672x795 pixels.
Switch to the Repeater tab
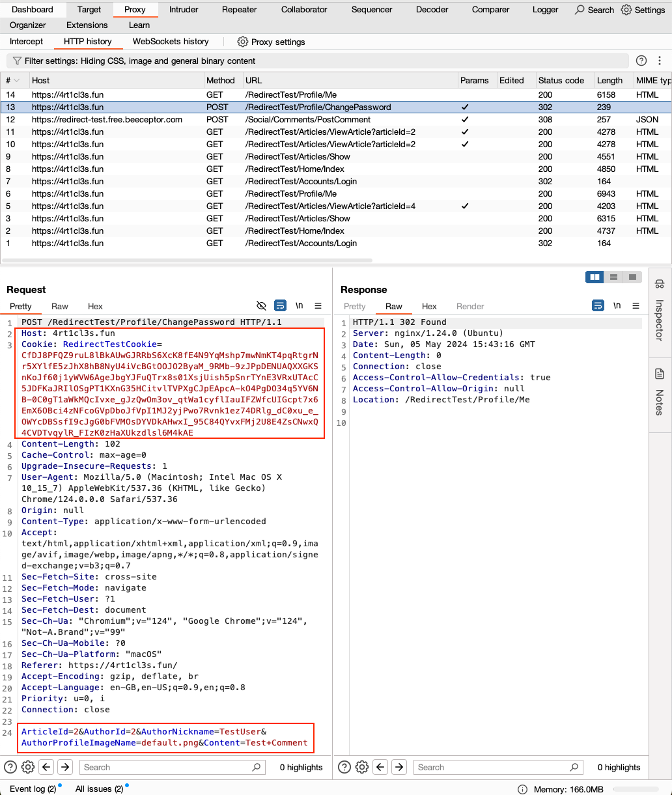coord(239,10)
